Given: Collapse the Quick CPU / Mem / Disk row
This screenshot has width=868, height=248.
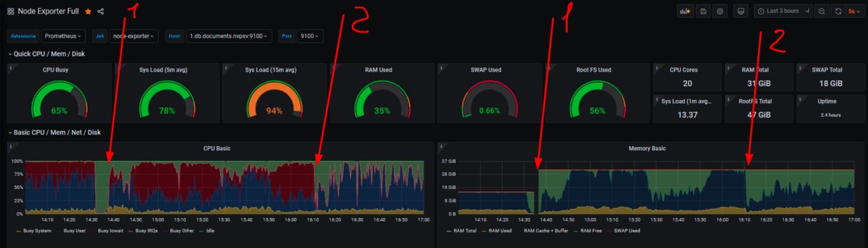Looking at the screenshot, I should click(46, 54).
